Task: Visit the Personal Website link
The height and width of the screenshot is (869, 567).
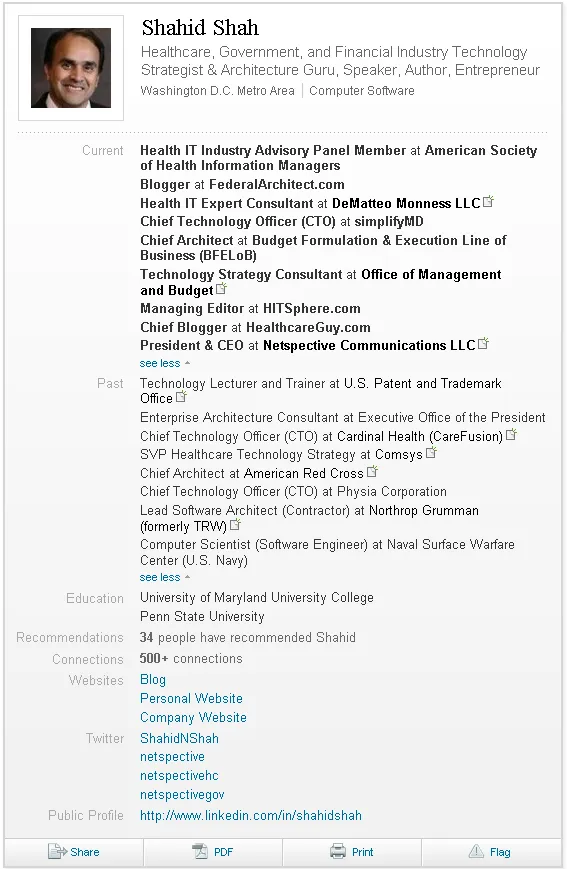Action: [191, 698]
